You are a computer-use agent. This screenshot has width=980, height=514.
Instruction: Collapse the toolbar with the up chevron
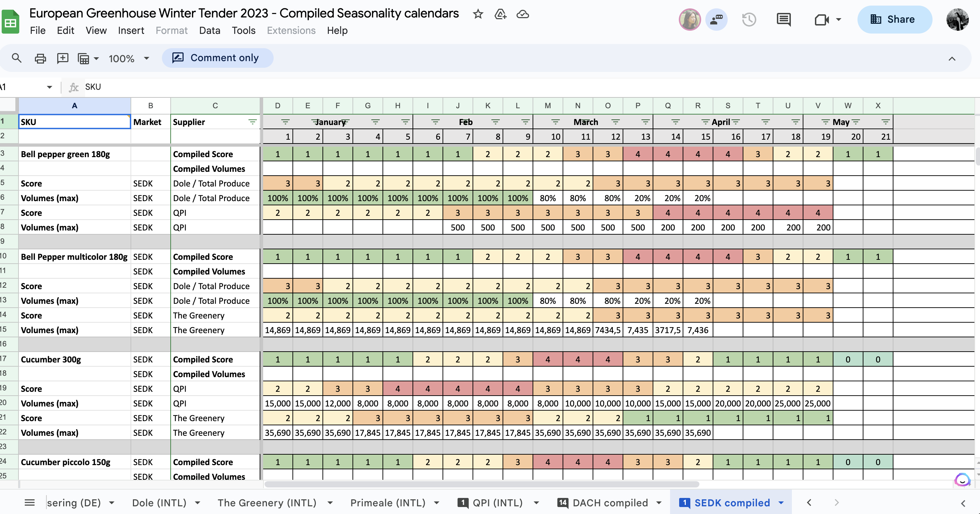951,59
